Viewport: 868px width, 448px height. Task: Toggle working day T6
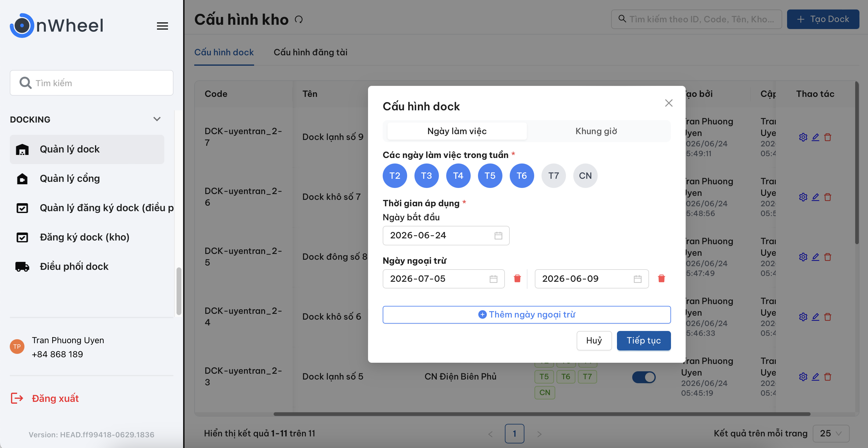point(522,176)
